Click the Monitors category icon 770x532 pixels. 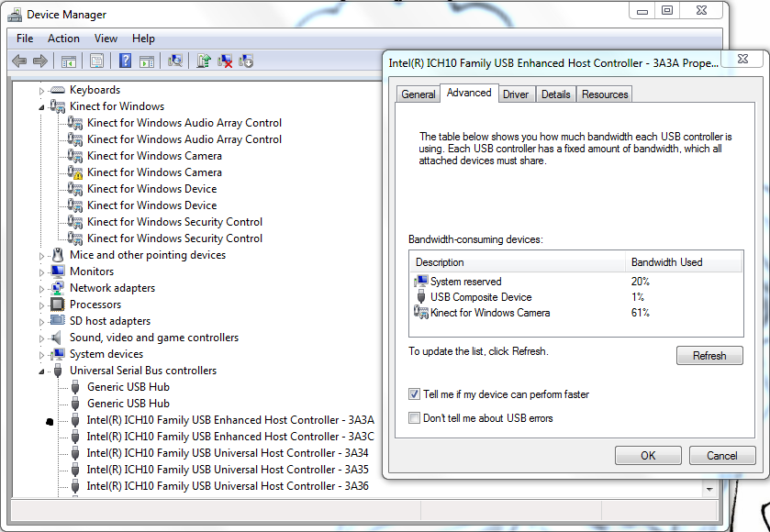(x=58, y=272)
